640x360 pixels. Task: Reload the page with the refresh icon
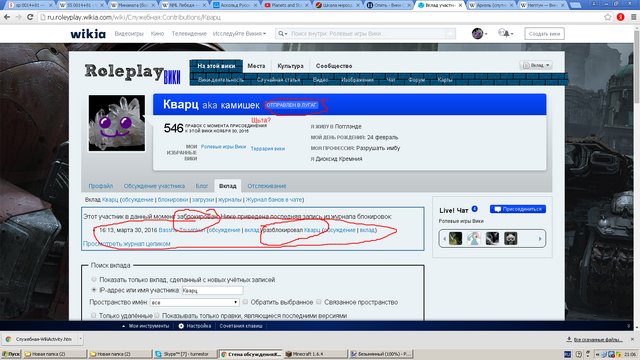click(30, 17)
